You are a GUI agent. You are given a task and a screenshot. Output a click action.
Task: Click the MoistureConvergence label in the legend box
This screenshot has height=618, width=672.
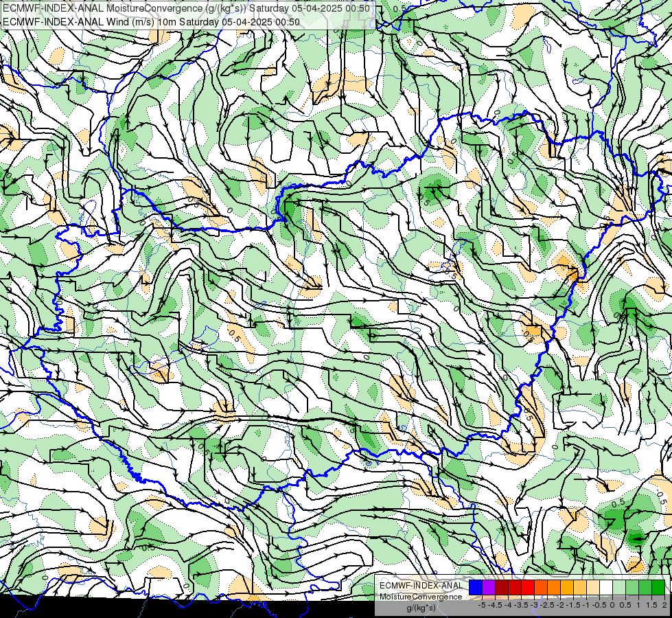pyautogui.click(x=421, y=597)
